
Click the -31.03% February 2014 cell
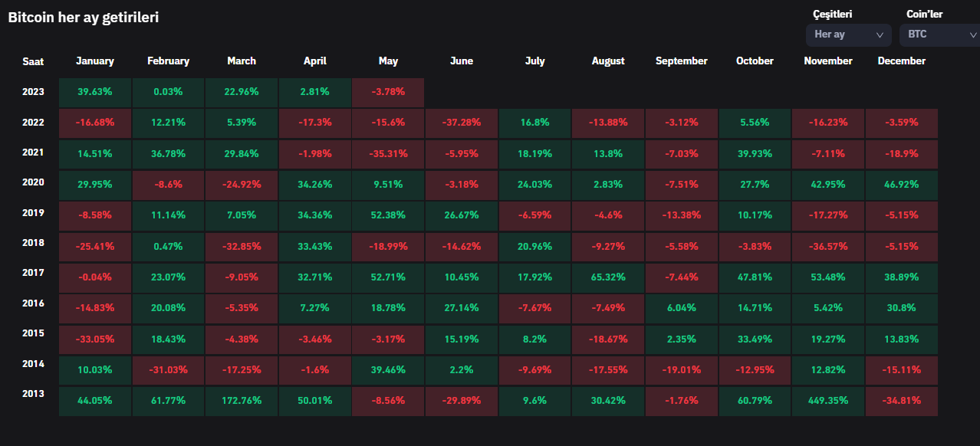[x=168, y=370]
